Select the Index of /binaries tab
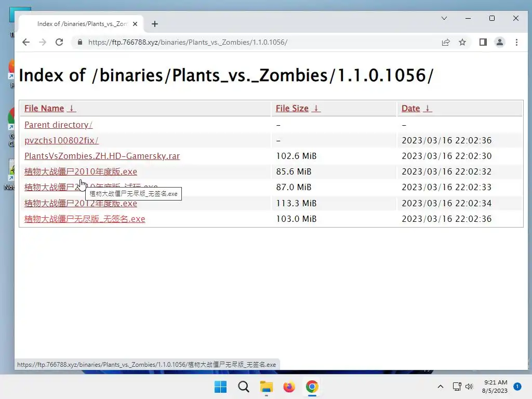 [82, 24]
